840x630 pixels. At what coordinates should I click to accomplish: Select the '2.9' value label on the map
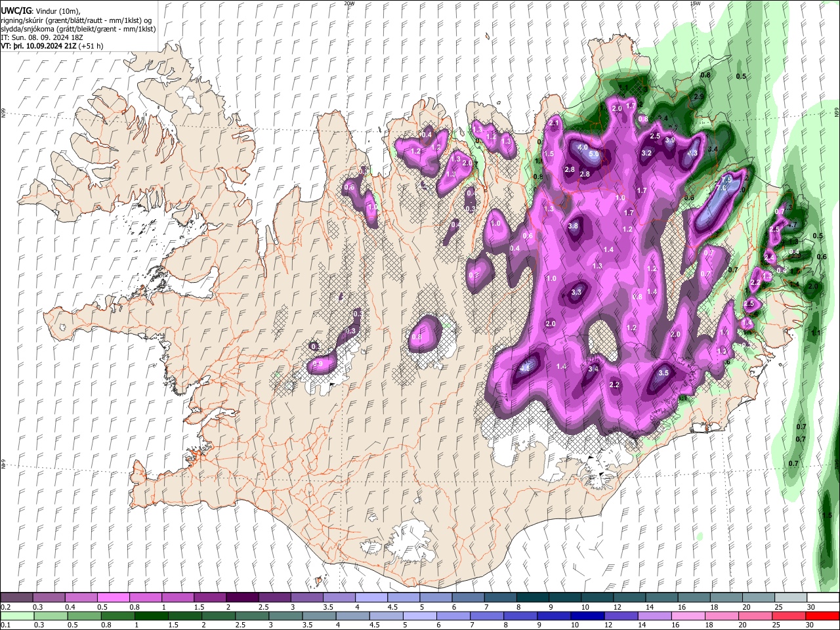698,96
